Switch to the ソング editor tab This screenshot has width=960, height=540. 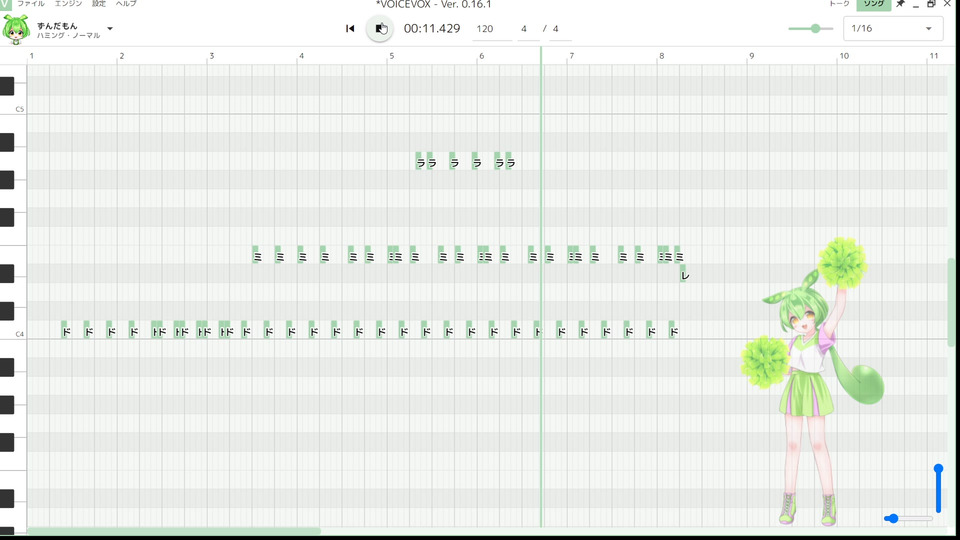click(x=873, y=4)
